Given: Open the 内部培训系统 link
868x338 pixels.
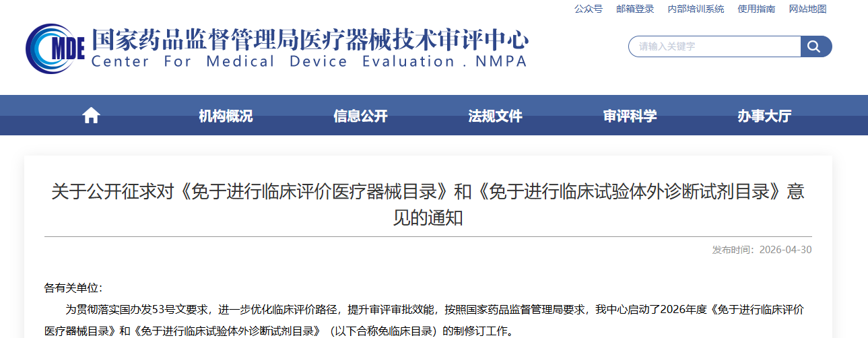Looking at the screenshot, I should tap(696, 9).
